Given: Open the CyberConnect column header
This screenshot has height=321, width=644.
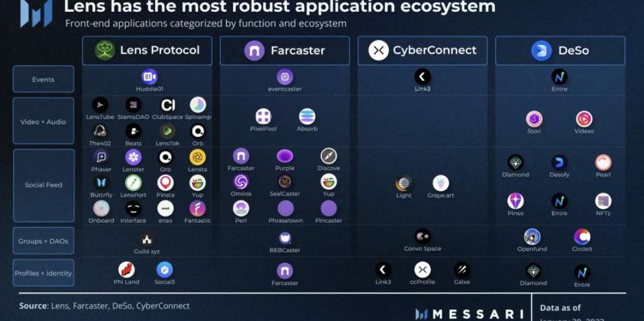Looking at the screenshot, I should (422, 50).
